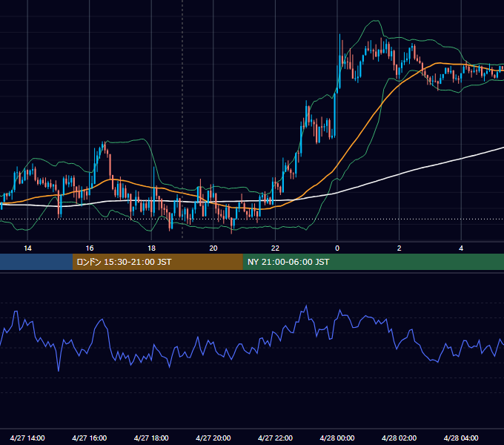Click the 4/27 14:00 label on indicator axis
The width and height of the screenshot is (504, 445).
[27, 438]
